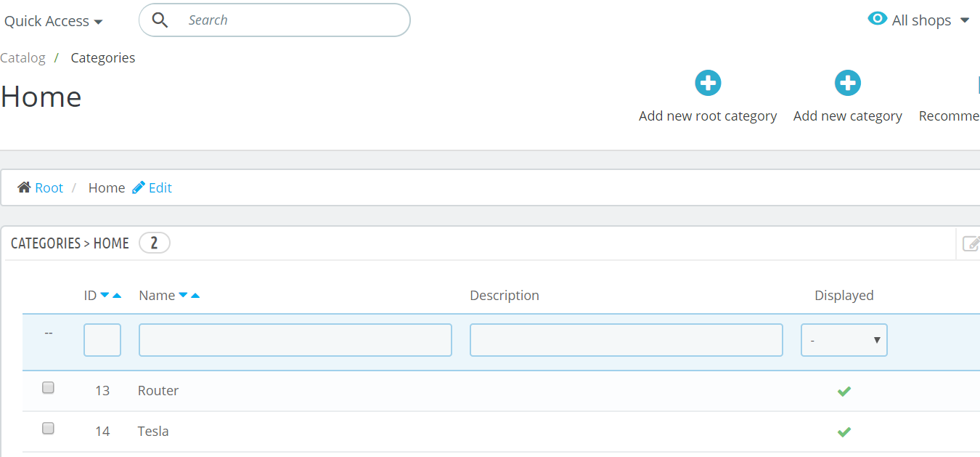Viewport: 980px width, 457px height.
Task: Toggle Router displayed green checkmark
Action: 844,391
